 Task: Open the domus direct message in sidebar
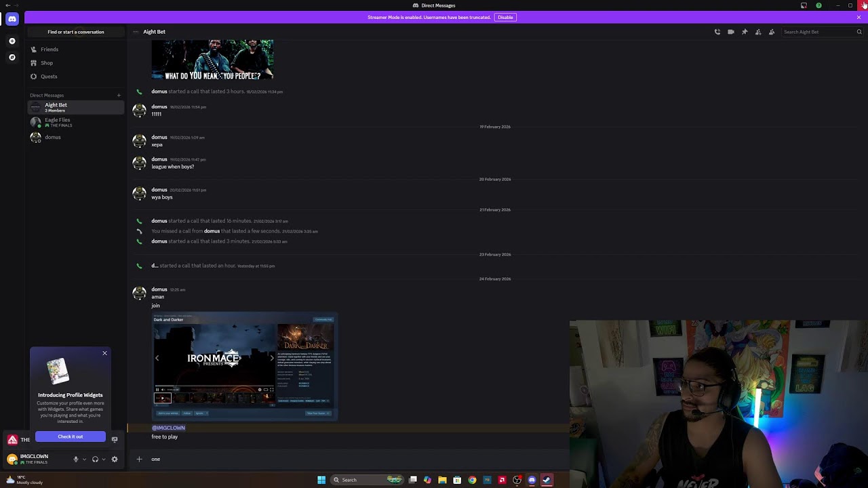pos(76,137)
